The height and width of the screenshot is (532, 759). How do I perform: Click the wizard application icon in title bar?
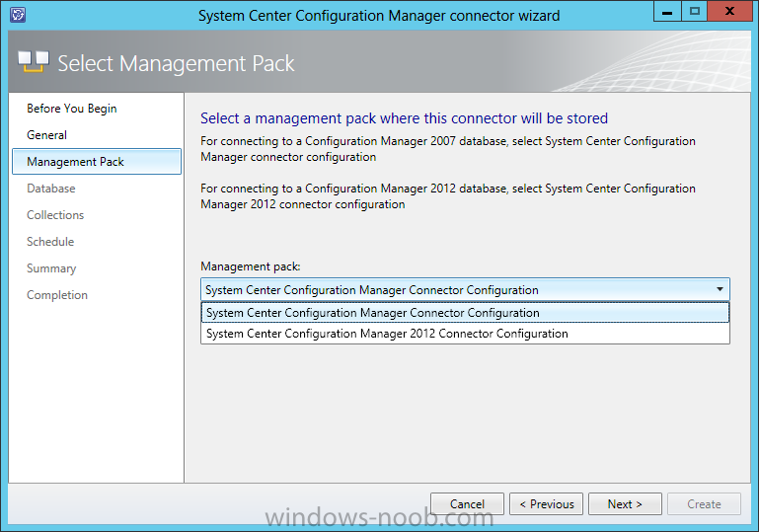click(x=18, y=15)
